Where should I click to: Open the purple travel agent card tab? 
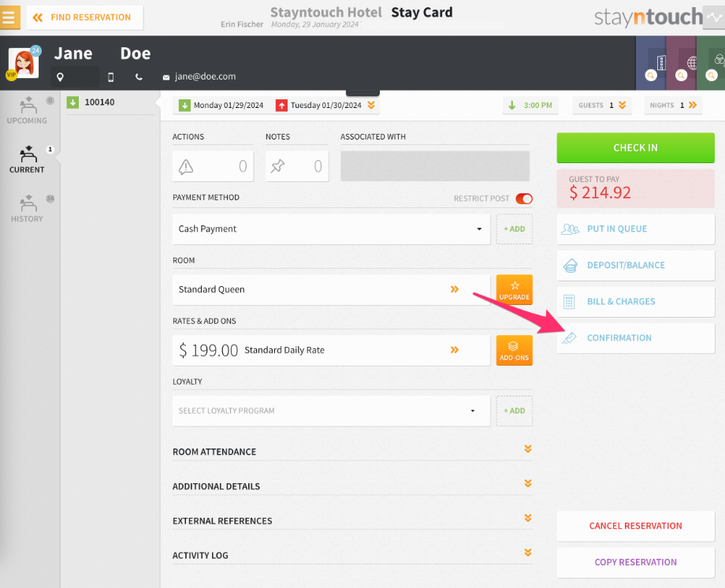pyautogui.click(x=682, y=63)
